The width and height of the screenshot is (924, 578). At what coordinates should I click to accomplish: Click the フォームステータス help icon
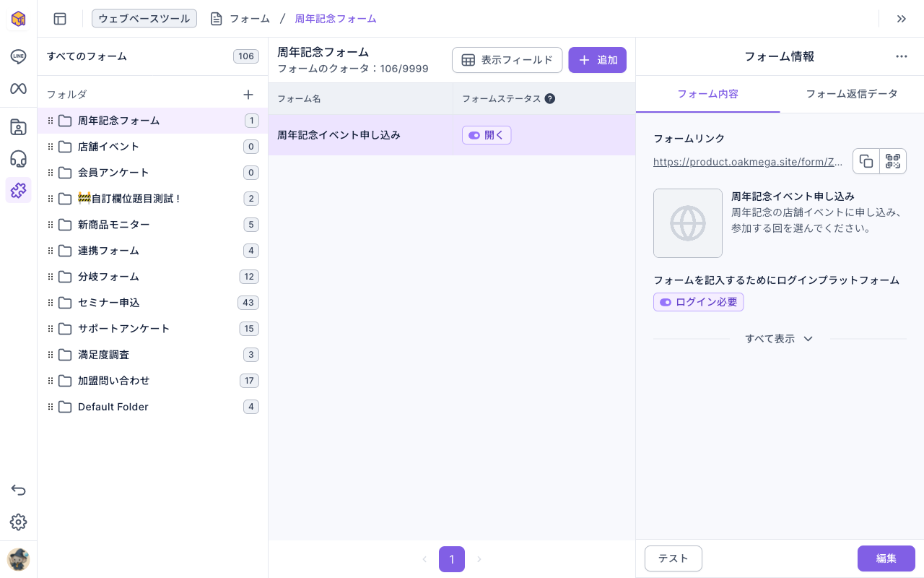pos(550,99)
